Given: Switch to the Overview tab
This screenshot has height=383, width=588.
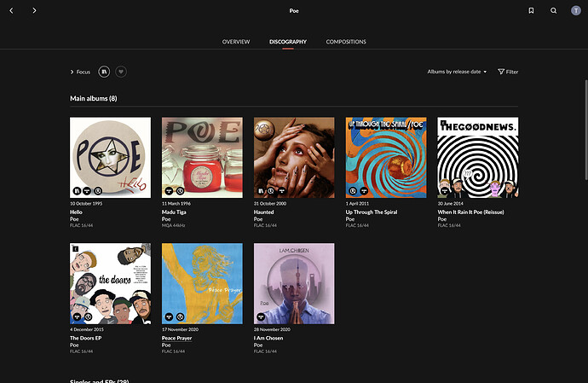Looking at the screenshot, I should point(236,42).
